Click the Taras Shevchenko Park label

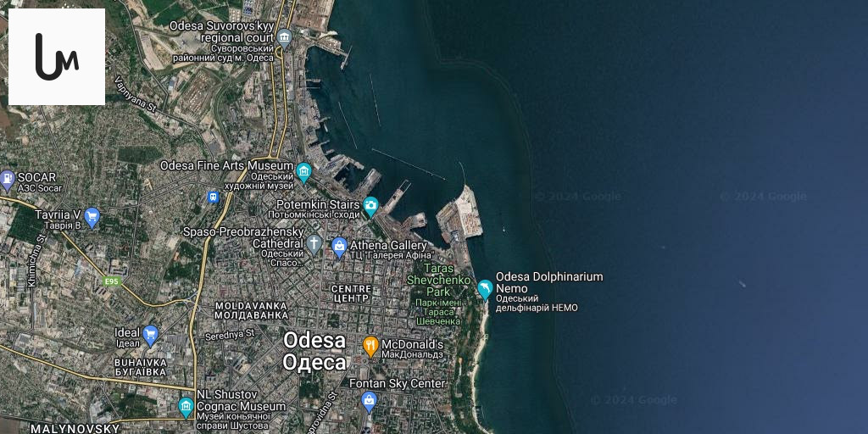(x=439, y=280)
